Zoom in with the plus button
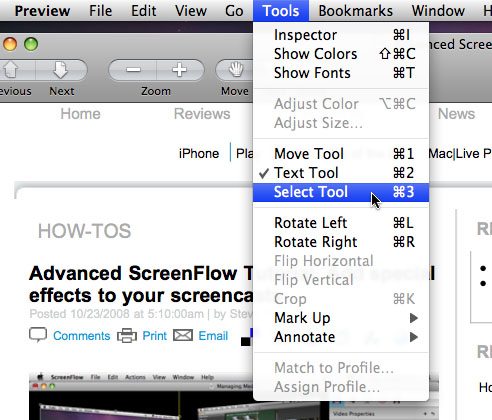492x420 pixels. click(x=180, y=70)
